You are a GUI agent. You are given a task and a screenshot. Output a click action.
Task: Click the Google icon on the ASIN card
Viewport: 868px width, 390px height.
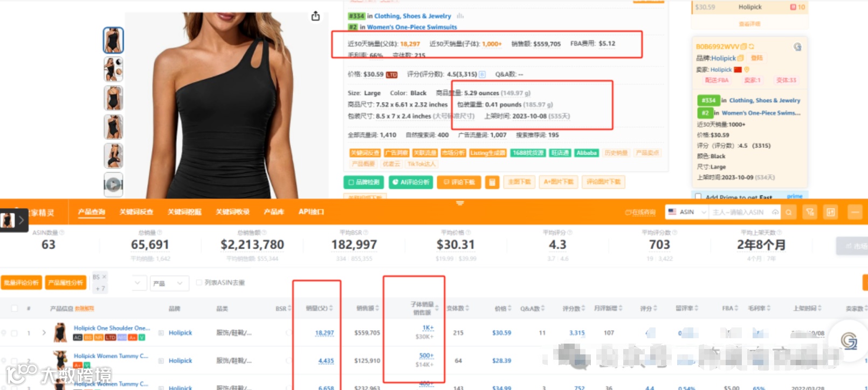click(x=797, y=47)
